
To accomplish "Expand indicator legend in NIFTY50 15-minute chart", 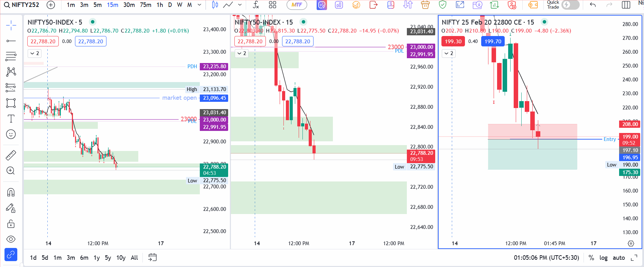I will tap(242, 53).
